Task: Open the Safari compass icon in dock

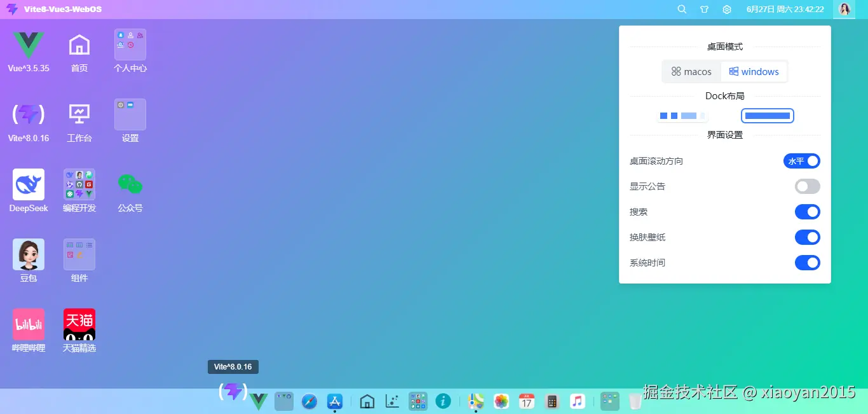Action: point(309,401)
